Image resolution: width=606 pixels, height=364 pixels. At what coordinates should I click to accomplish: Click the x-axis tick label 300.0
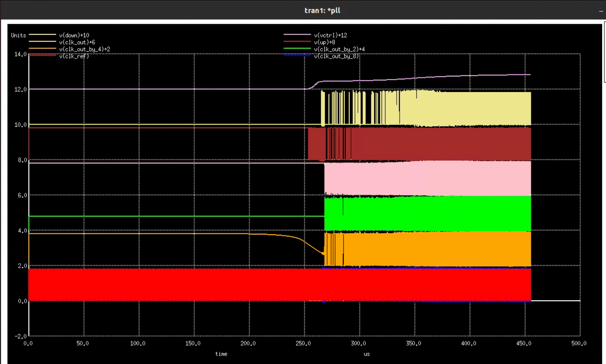[x=359, y=343]
